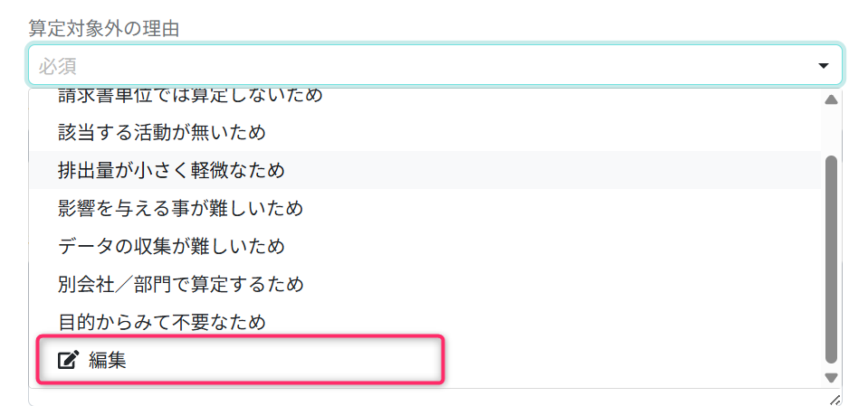Select 請求書単位では算定しないため option
This screenshot has height=406, width=868.
tap(189, 95)
